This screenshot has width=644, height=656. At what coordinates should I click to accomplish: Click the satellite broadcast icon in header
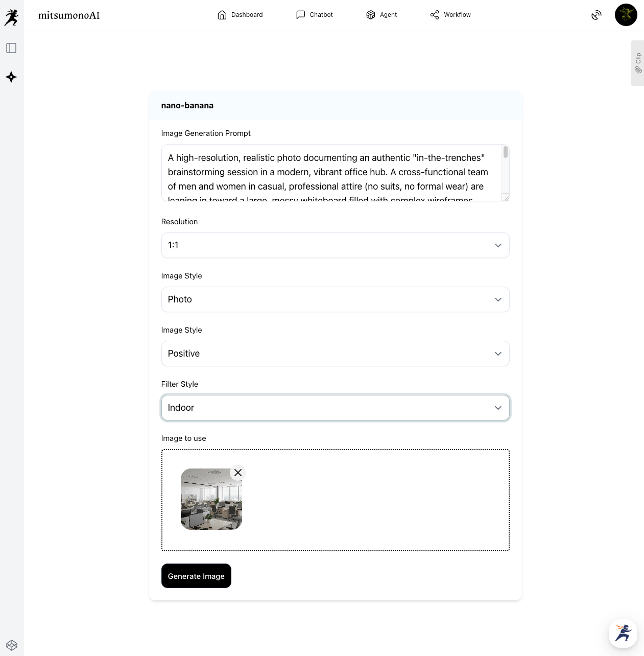click(x=596, y=15)
